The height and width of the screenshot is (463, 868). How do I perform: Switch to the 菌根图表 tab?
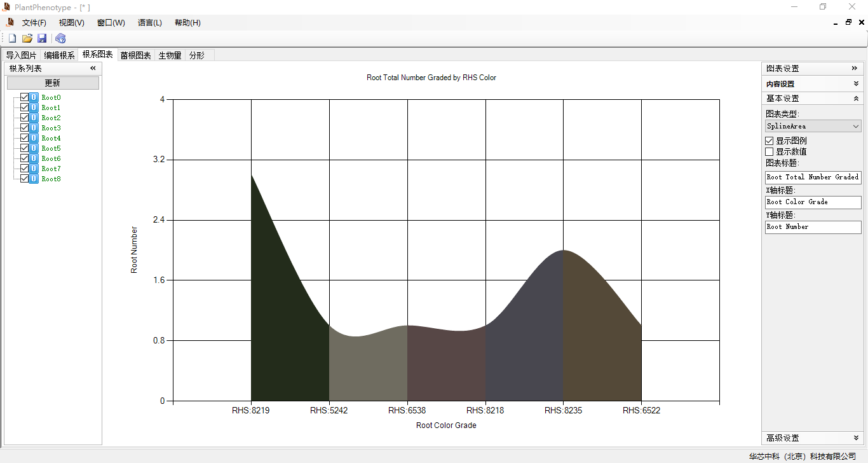pos(136,55)
